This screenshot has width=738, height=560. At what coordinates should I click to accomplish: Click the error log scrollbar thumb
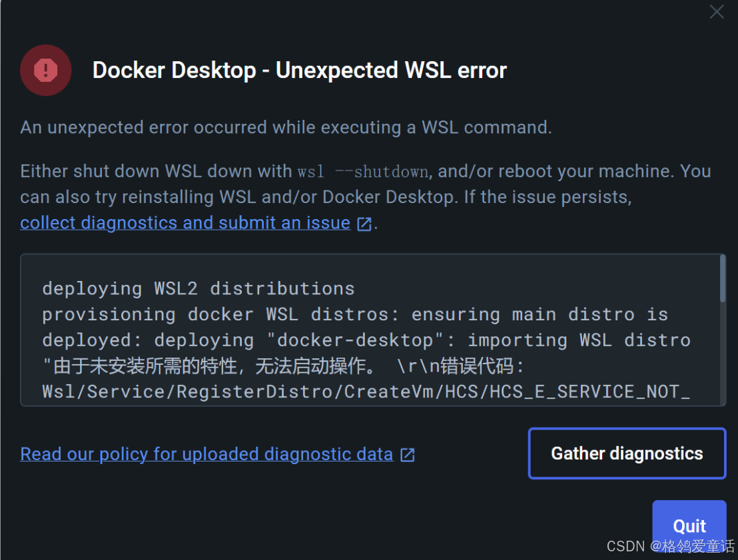coord(722,278)
